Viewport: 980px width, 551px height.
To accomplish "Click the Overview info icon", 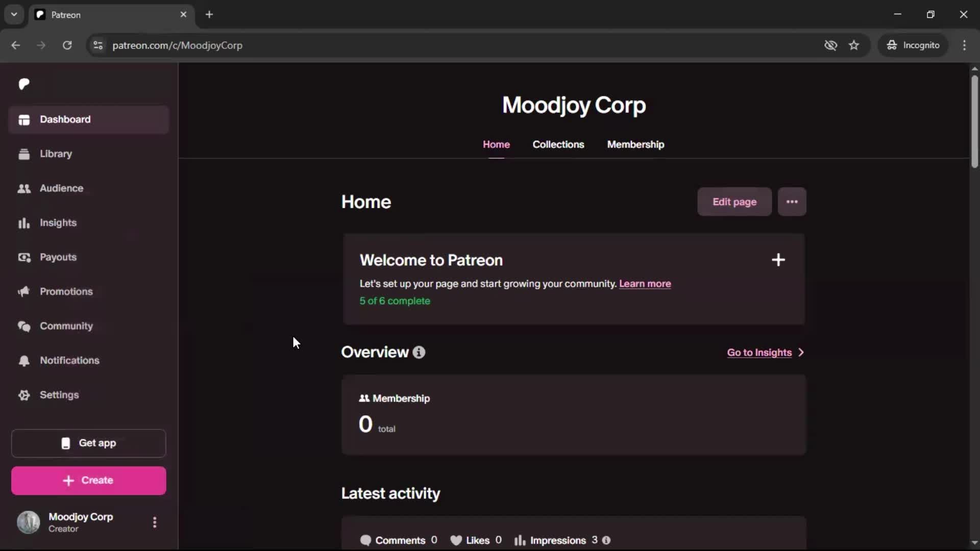I will pyautogui.click(x=419, y=353).
